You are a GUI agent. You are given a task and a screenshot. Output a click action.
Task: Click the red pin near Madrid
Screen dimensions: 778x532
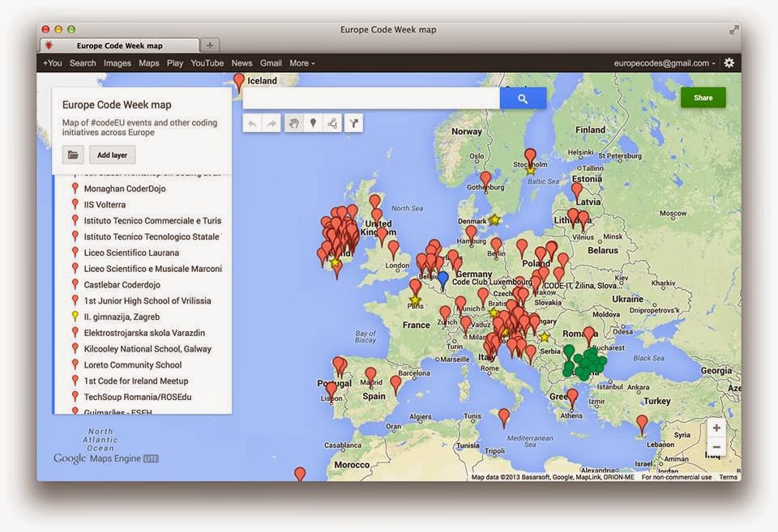370,377
